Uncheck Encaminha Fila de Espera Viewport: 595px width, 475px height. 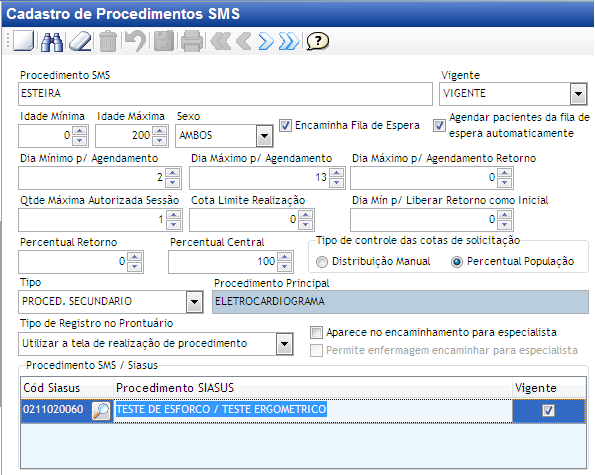(285, 125)
